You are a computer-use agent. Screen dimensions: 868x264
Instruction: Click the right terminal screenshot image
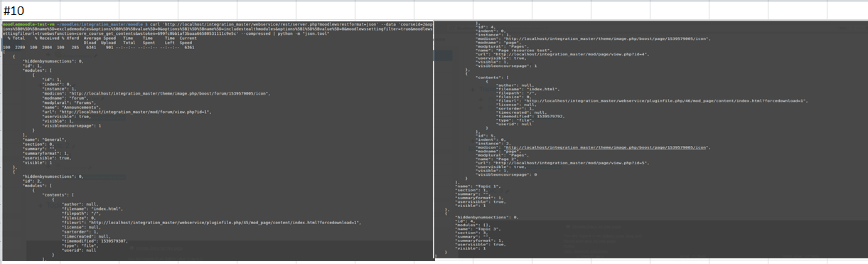click(x=651, y=139)
